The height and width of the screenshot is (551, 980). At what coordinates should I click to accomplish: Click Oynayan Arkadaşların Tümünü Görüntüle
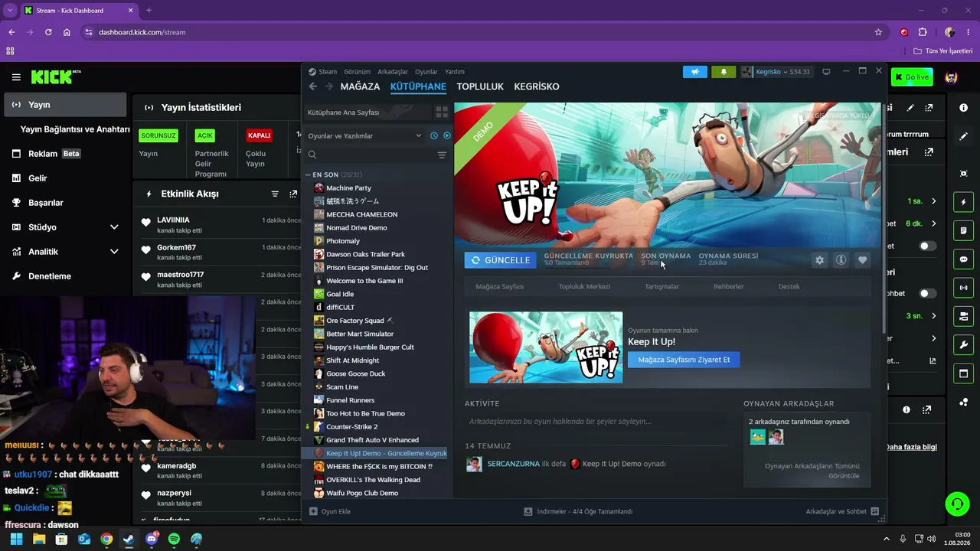click(812, 471)
